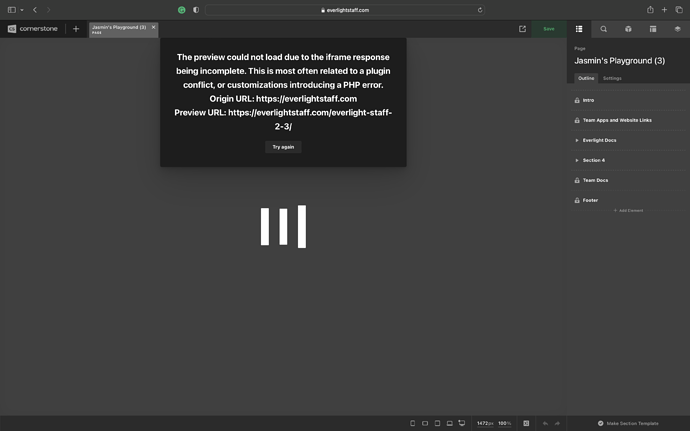
Task: Switch to the Settings tab
Action: point(612,78)
